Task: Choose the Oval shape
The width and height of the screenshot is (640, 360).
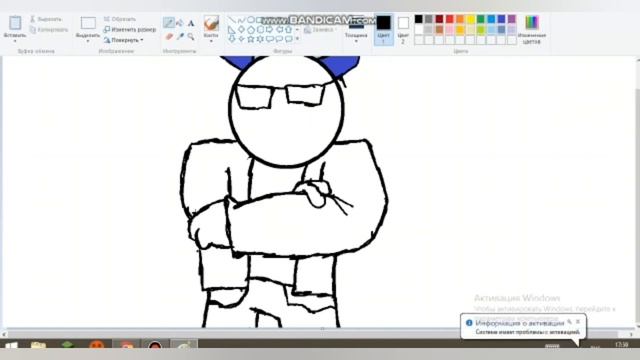Action: [251, 20]
